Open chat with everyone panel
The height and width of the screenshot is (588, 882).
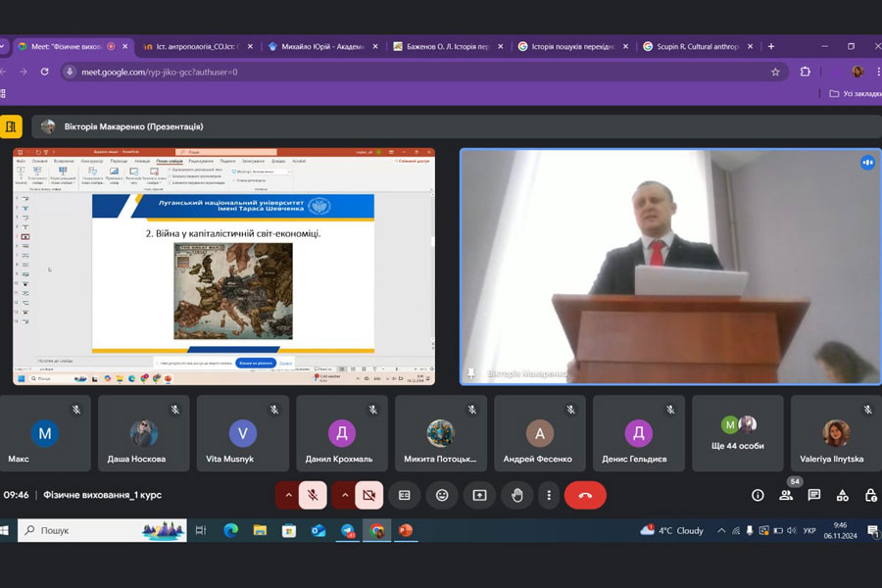pyautogui.click(x=814, y=495)
